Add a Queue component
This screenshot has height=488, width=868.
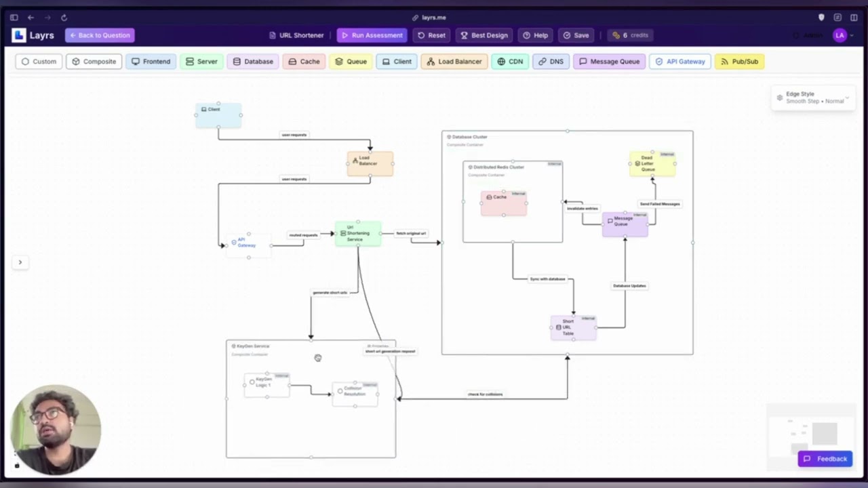[351, 62]
